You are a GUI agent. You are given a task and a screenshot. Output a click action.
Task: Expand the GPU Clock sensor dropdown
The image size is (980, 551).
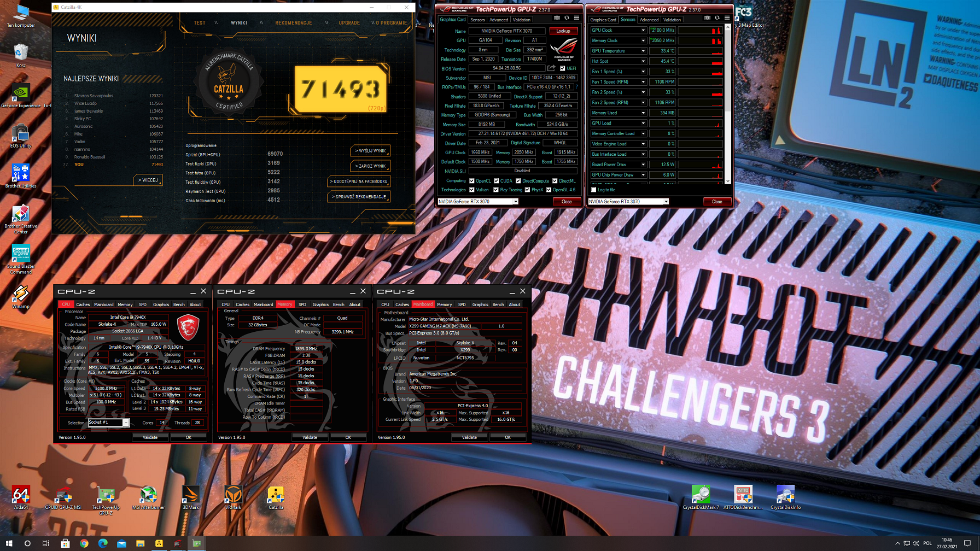point(643,30)
